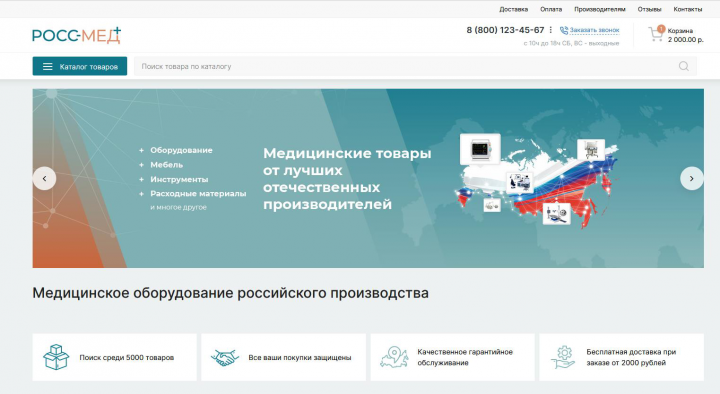This screenshot has width=720, height=394.
Task: Click the orange cart item count badge
Action: click(661, 29)
